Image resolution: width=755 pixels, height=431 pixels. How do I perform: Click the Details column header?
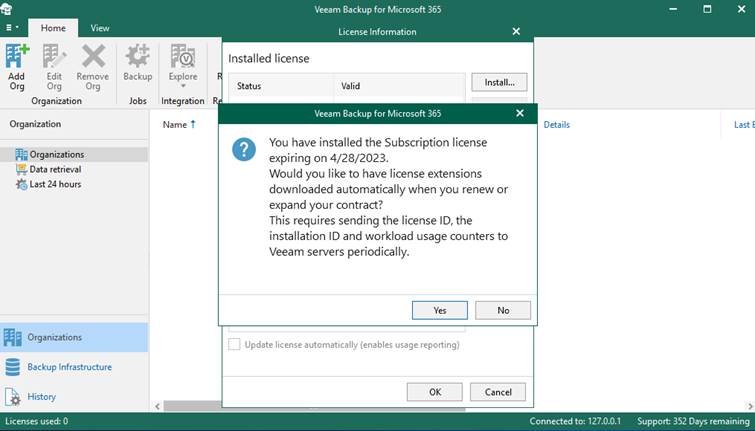point(557,125)
